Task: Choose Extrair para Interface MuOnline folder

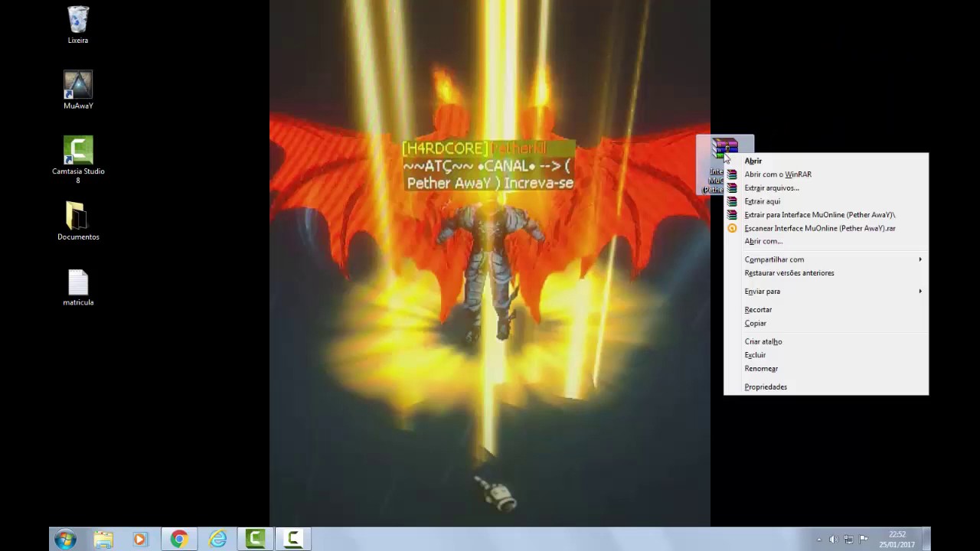Action: click(x=826, y=215)
